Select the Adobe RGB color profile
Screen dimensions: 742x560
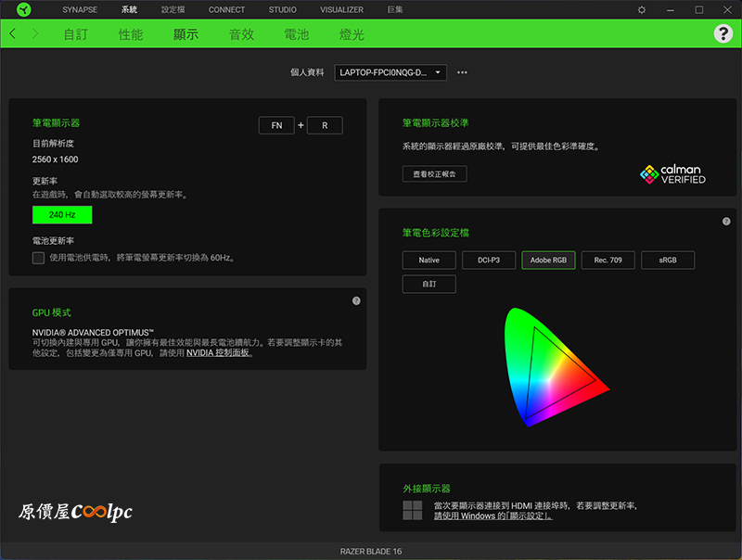pyautogui.click(x=548, y=261)
